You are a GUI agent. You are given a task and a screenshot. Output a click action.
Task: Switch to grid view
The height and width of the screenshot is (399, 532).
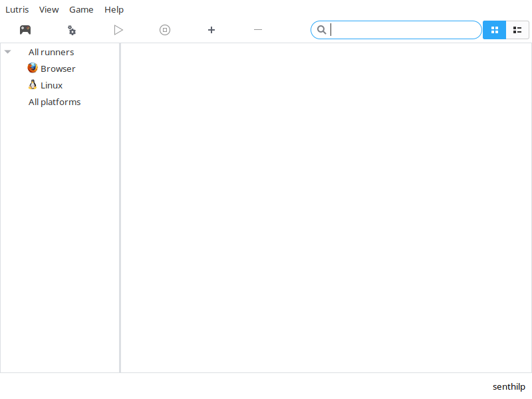tap(494, 30)
